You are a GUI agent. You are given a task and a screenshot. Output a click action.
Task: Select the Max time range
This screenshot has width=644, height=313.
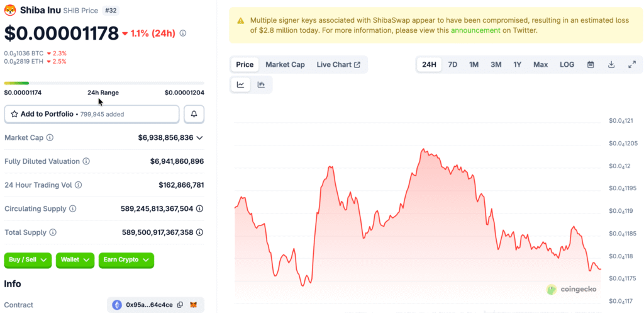click(540, 65)
